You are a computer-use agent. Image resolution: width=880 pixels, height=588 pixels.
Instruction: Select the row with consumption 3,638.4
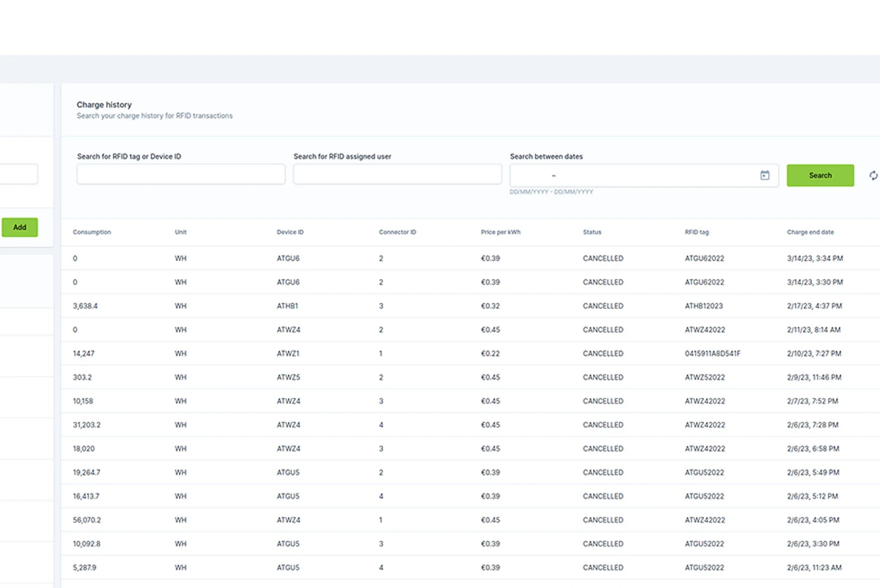pyautogui.click(x=470, y=306)
